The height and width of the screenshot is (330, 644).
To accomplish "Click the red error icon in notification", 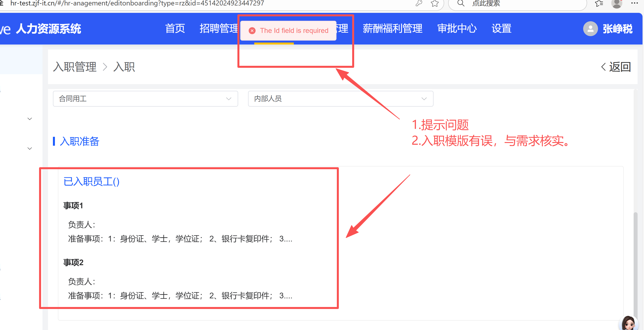I will click(252, 30).
